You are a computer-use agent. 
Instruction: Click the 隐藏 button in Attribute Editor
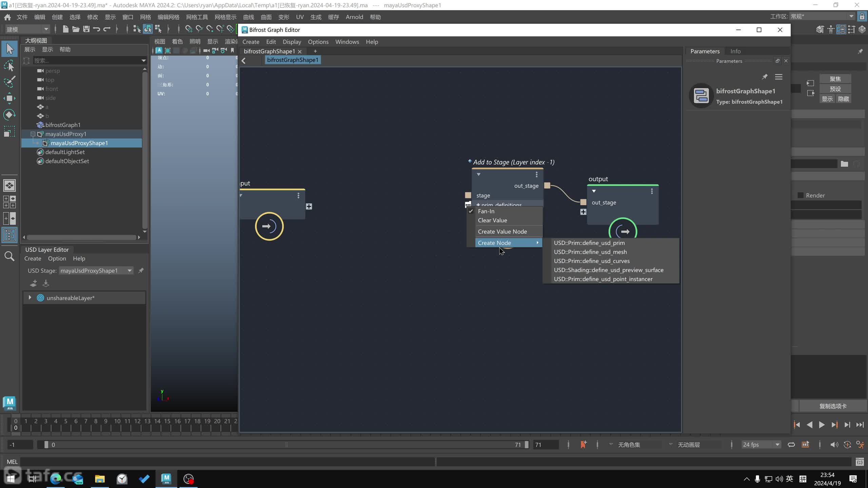(843, 99)
